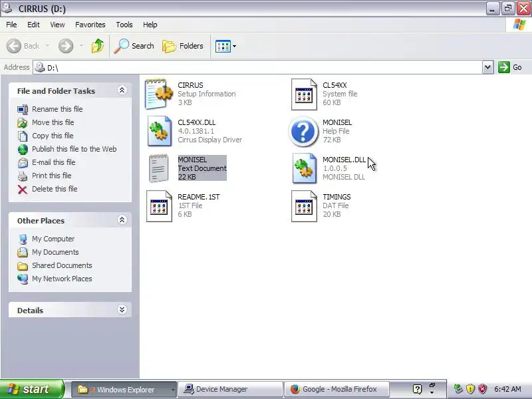Open Back history dropdown arrow
This screenshot has height=399, width=532.
coord(47,45)
